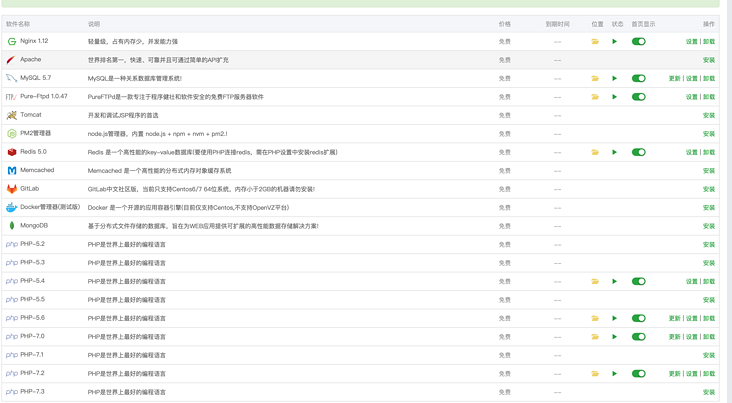Toggle homepage display switch for PHP-7.0
The height and width of the screenshot is (403, 732).
pos(638,337)
